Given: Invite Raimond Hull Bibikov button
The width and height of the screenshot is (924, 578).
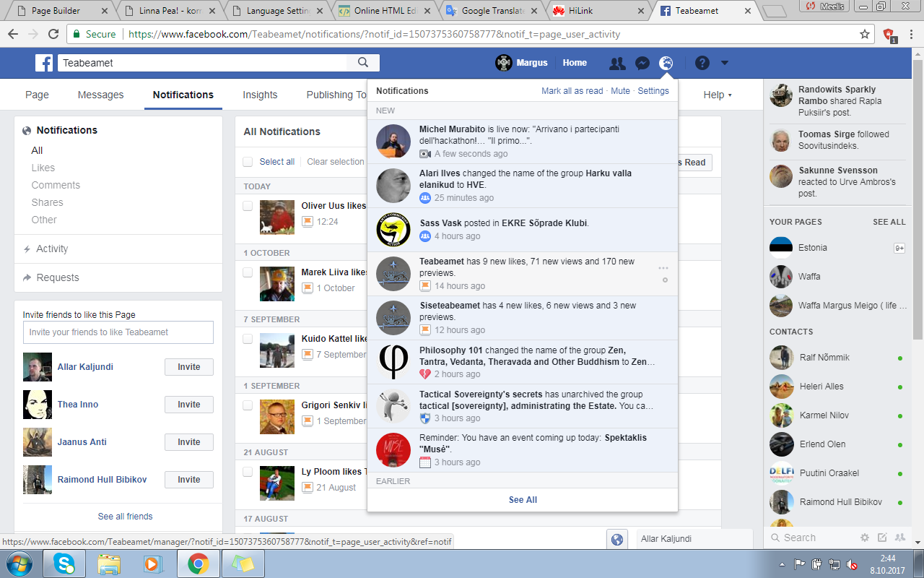Looking at the screenshot, I should (189, 480).
